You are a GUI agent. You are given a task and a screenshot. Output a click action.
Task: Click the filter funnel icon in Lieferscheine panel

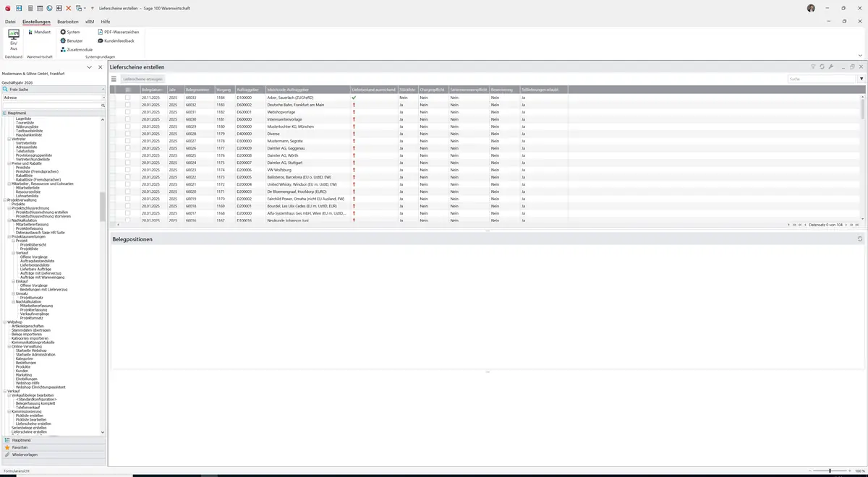(x=813, y=67)
